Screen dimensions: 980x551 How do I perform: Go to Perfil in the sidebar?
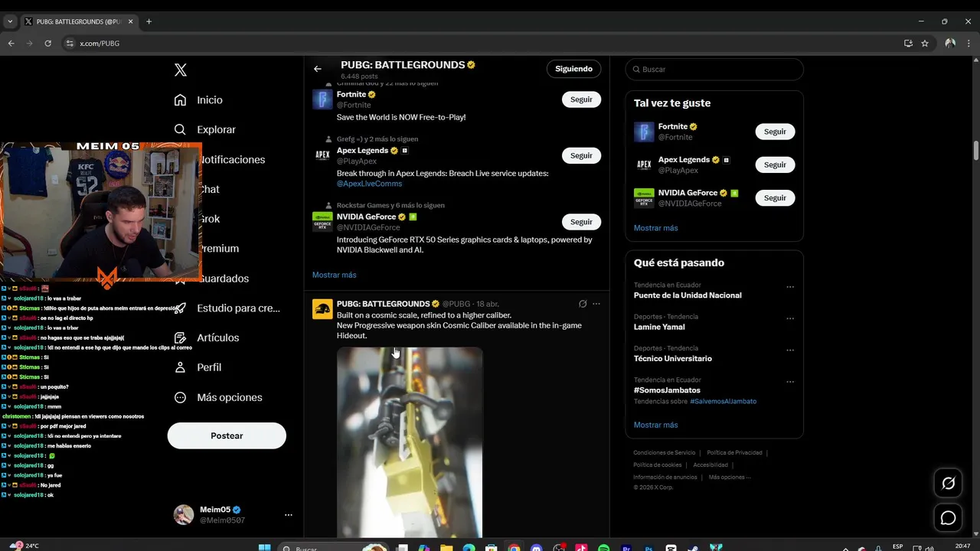point(198,367)
